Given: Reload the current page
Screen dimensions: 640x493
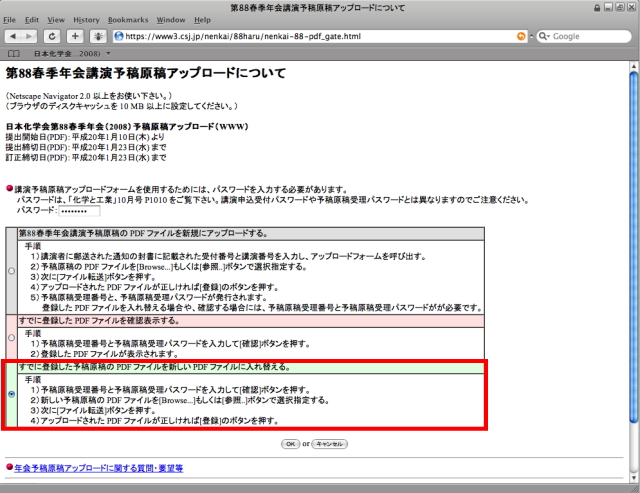Looking at the screenshot, I should (54, 36).
